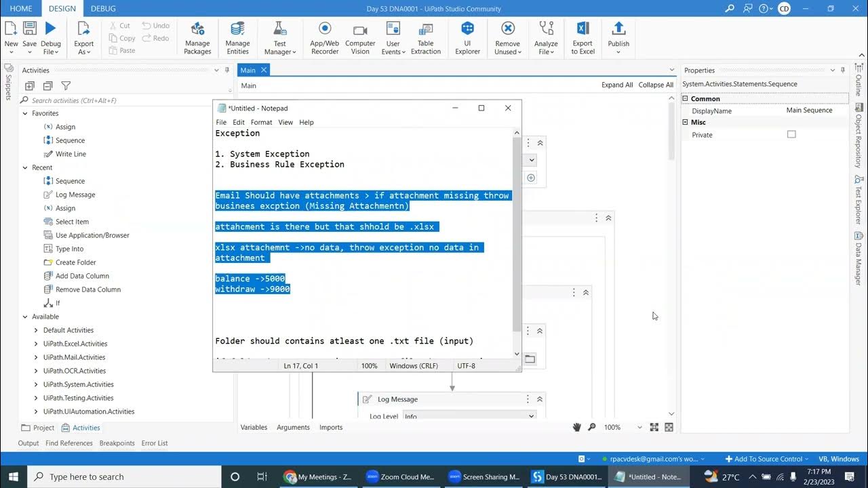This screenshot has height=488, width=868.
Task: Open Windows Start menu
Action: [14, 476]
